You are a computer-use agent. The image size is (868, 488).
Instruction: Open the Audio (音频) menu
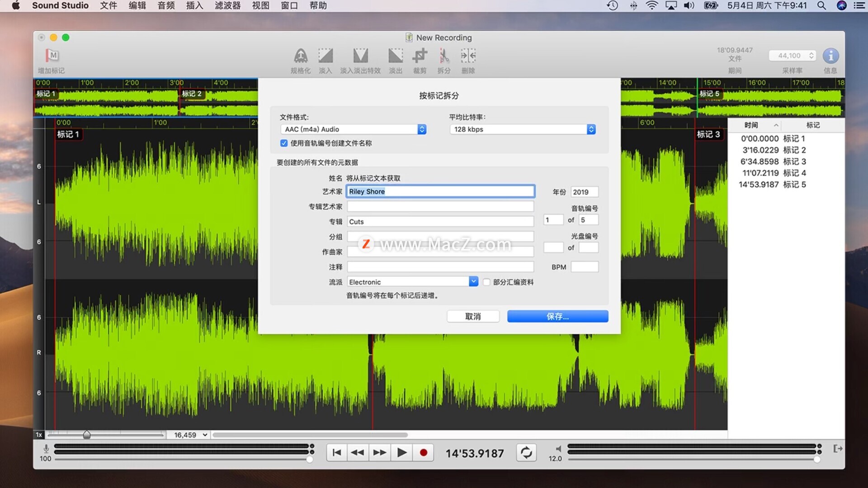point(166,5)
